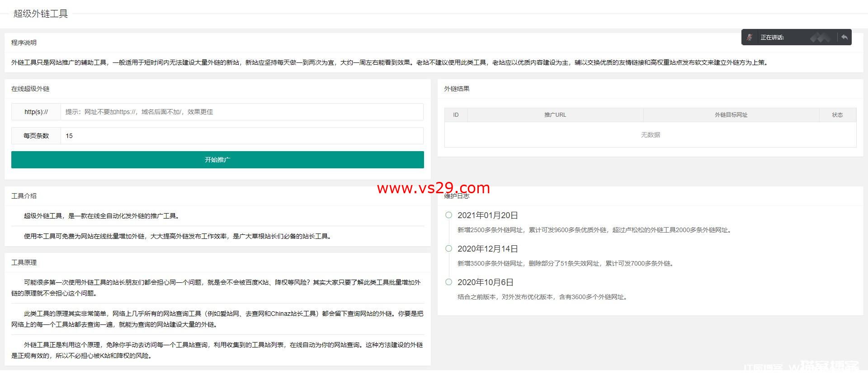The image size is (868, 381).
Task: Select the 2020年12月14日 log entry date
Action: 488,249
